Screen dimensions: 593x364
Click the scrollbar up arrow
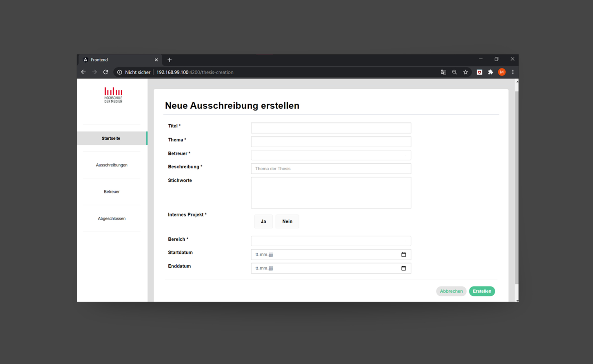(x=517, y=81)
